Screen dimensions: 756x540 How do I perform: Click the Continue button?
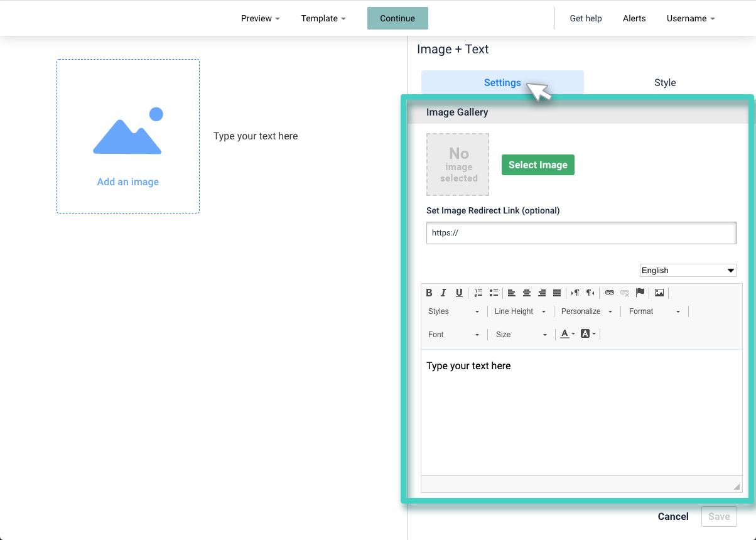coord(397,18)
